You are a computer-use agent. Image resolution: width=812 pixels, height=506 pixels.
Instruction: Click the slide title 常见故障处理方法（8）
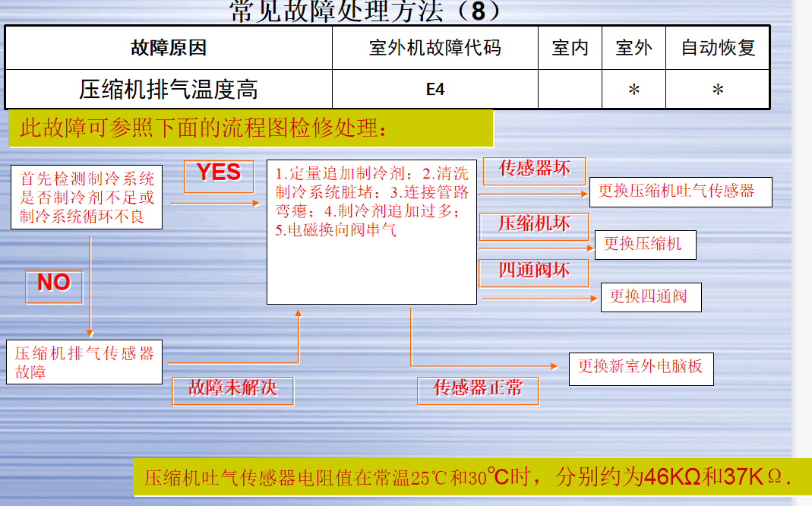(x=365, y=11)
